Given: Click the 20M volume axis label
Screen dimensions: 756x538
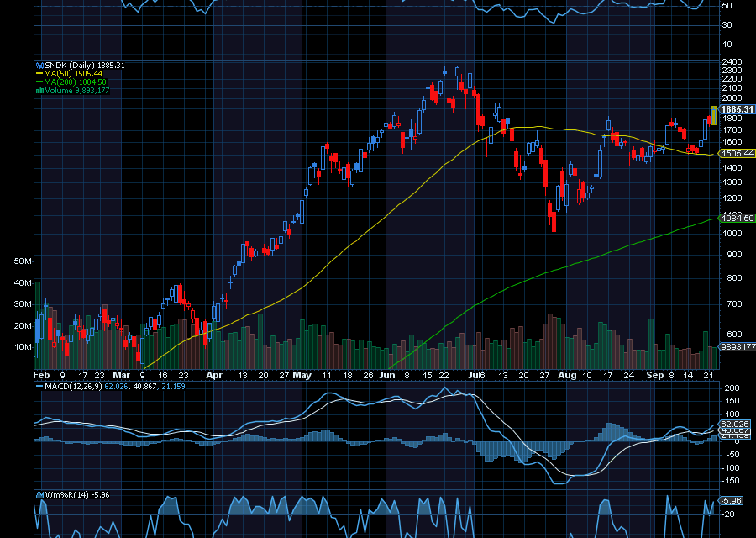Looking at the screenshot, I should [x=24, y=325].
